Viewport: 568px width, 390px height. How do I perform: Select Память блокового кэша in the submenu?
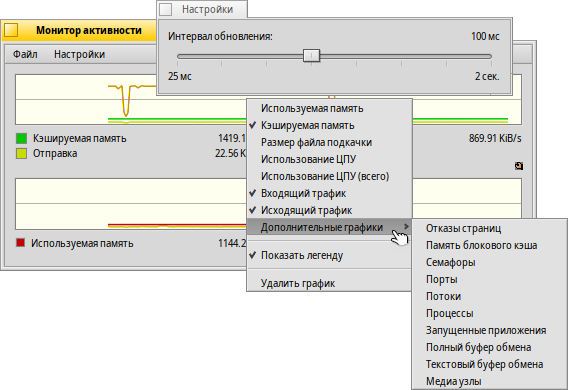click(489, 246)
